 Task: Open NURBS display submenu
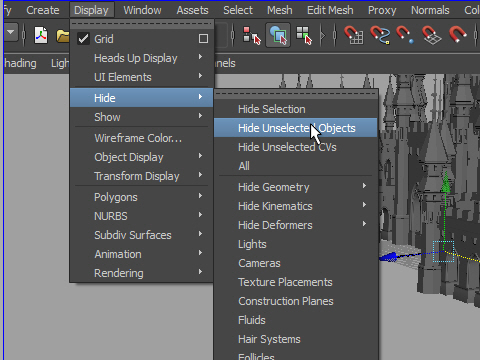[x=141, y=216]
